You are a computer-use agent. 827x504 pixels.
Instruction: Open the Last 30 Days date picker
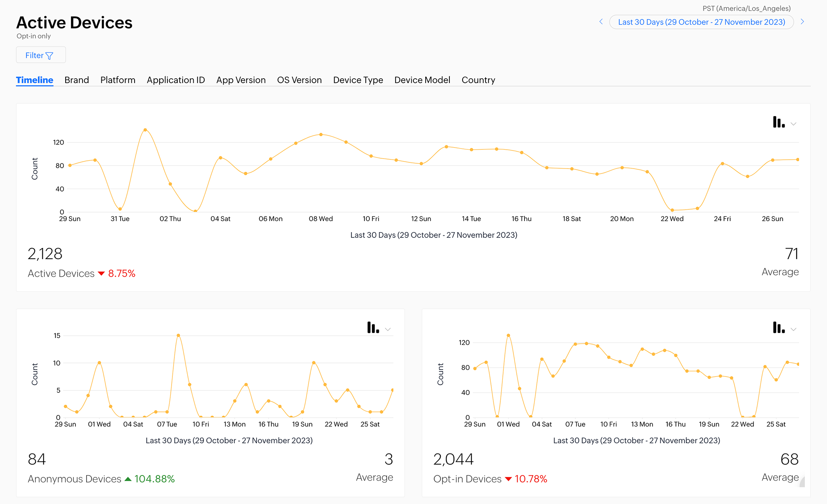click(701, 22)
